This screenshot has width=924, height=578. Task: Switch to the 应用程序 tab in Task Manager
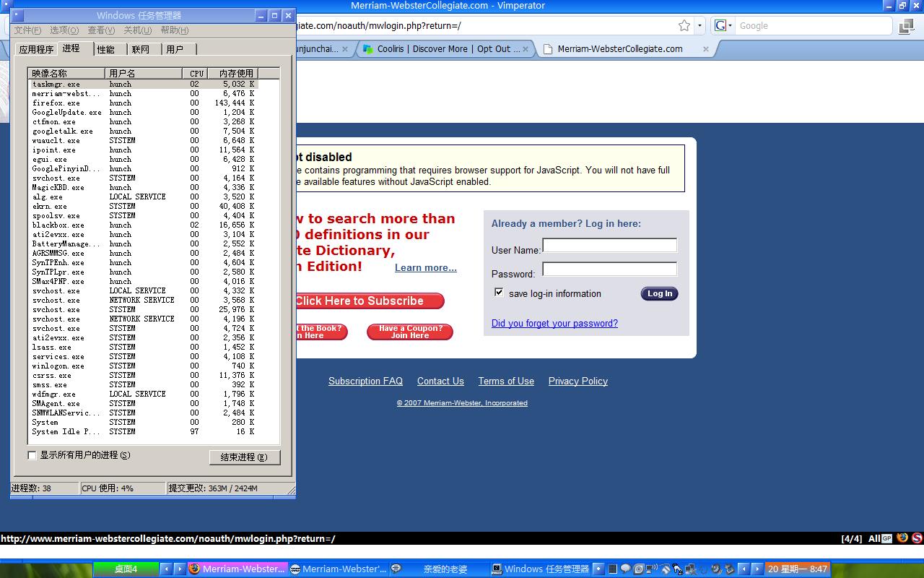(x=36, y=50)
